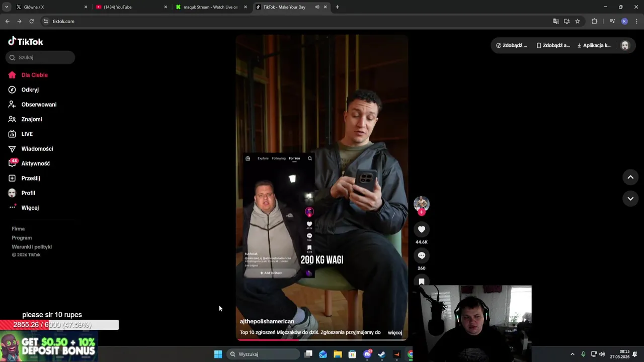The height and width of the screenshot is (362, 644).
Task: Open the account avatar menu at top right
Action: tap(625, 45)
